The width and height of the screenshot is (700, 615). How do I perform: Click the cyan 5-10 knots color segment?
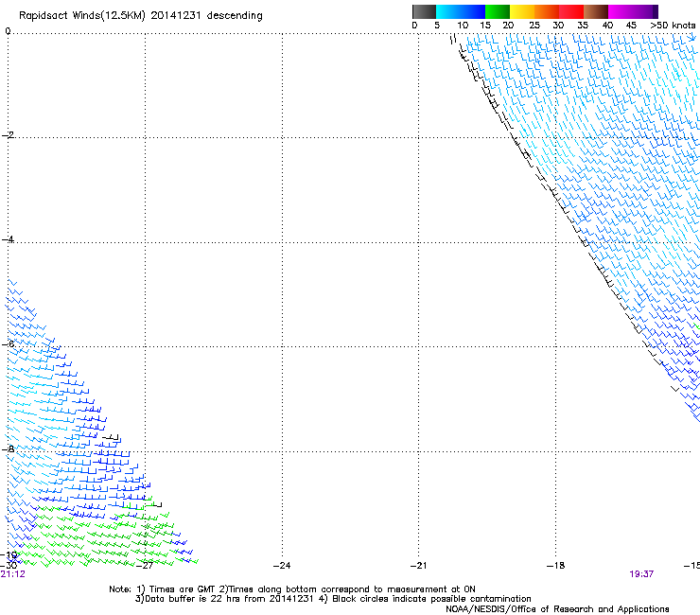tap(448, 11)
